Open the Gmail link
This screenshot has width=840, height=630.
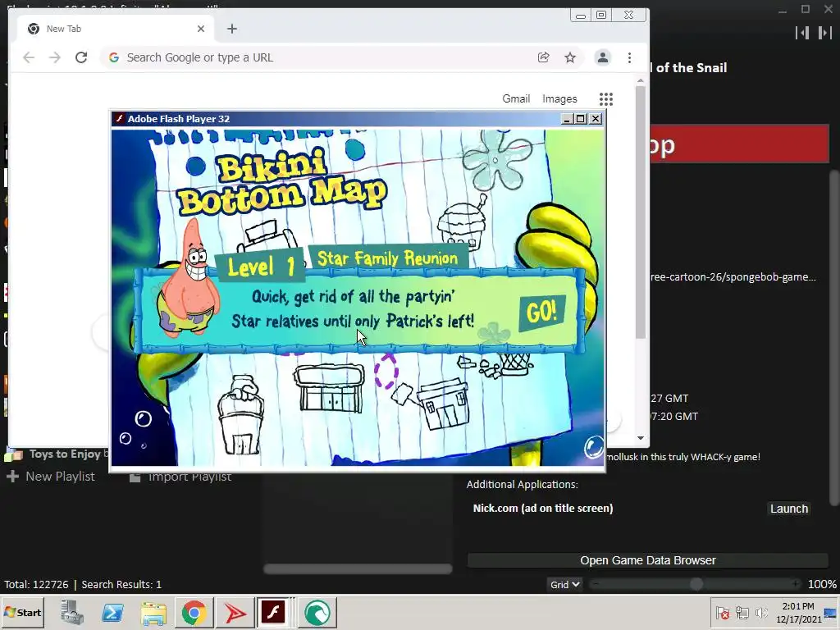click(516, 98)
